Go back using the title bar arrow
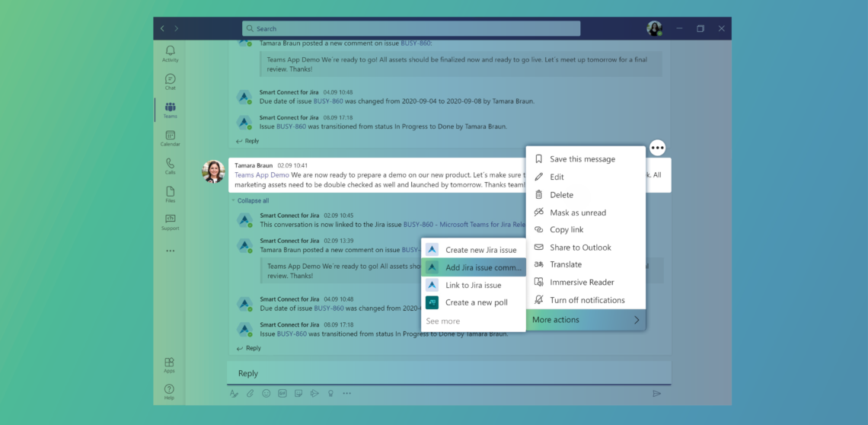The image size is (868, 425). tap(162, 28)
